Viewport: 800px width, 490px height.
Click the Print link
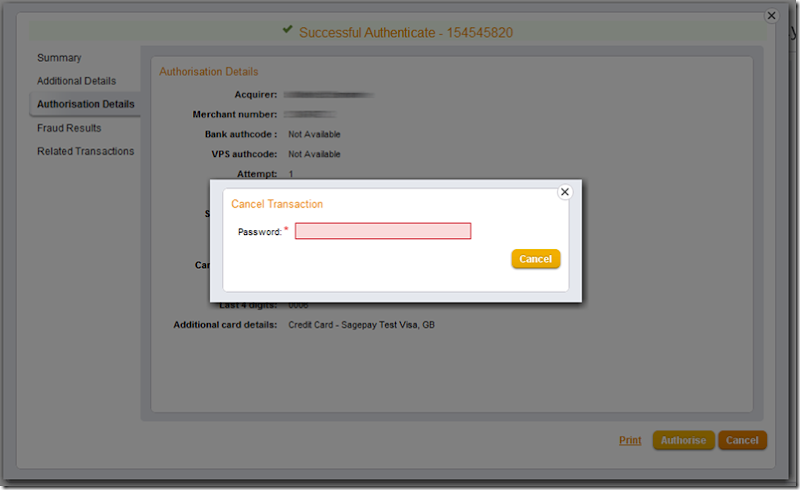click(630, 440)
